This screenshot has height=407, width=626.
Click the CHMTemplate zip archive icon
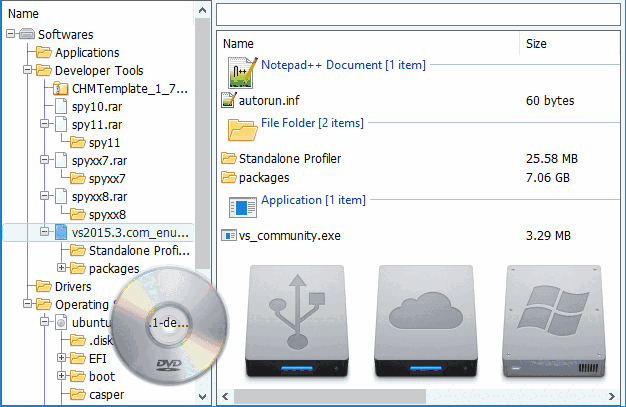(x=60, y=88)
